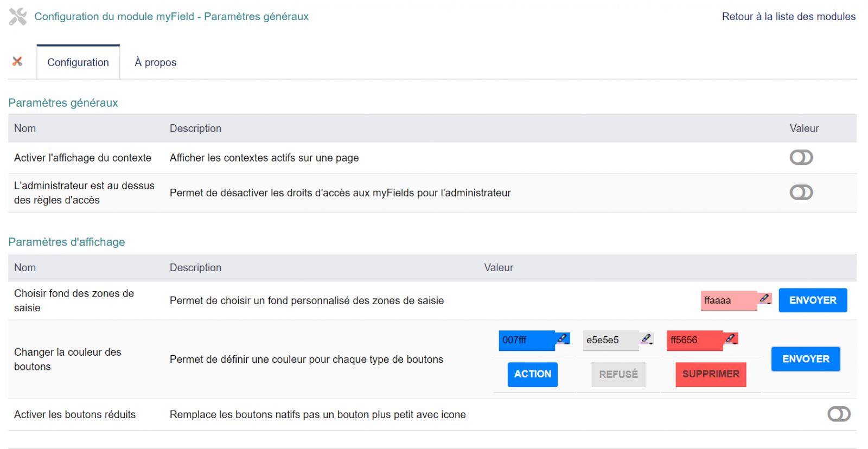Click Retour à la liste des modules link
The height and width of the screenshot is (449, 868).
[788, 17]
